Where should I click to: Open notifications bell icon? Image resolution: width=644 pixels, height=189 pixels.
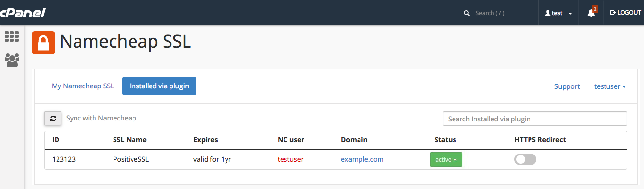pyautogui.click(x=592, y=13)
